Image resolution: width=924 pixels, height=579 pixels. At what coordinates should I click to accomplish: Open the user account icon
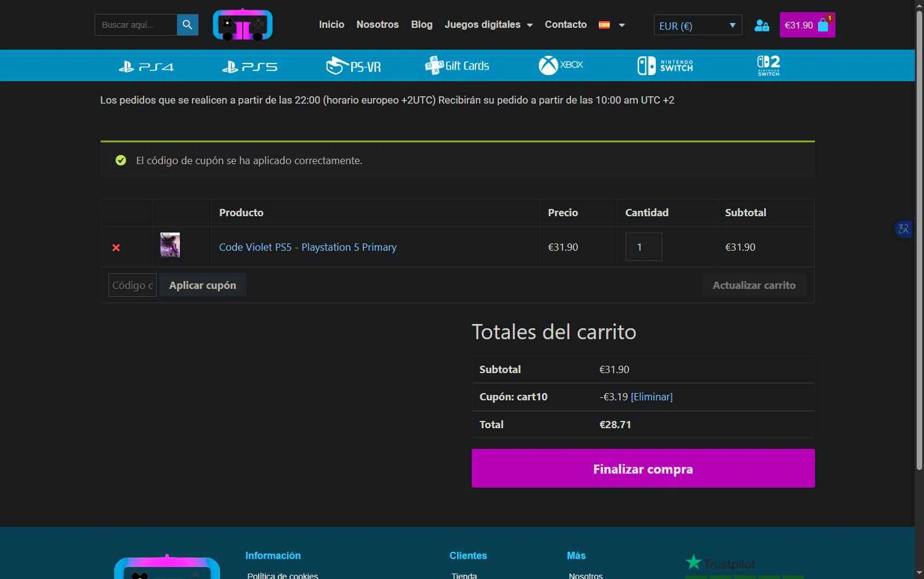(762, 25)
